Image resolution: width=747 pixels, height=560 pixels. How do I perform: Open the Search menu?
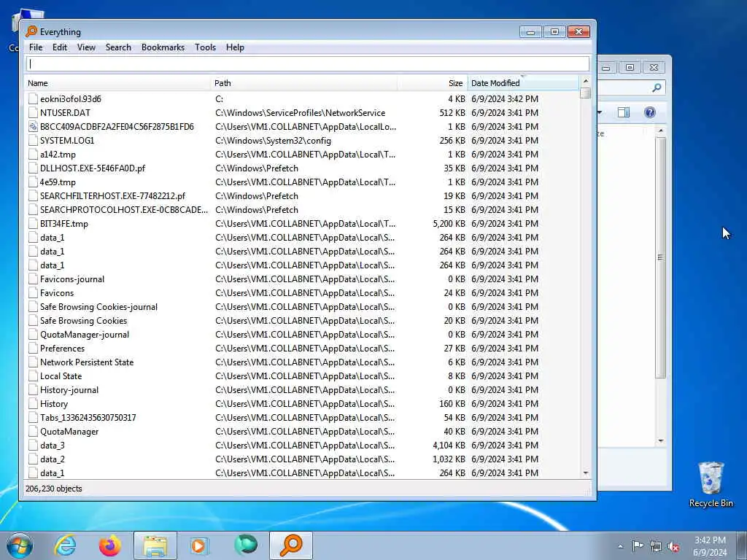coord(118,47)
